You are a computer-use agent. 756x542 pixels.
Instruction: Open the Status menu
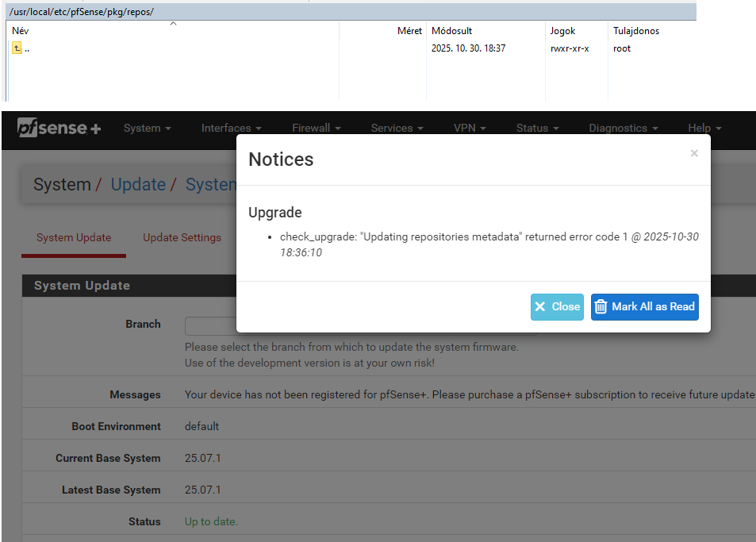point(537,128)
